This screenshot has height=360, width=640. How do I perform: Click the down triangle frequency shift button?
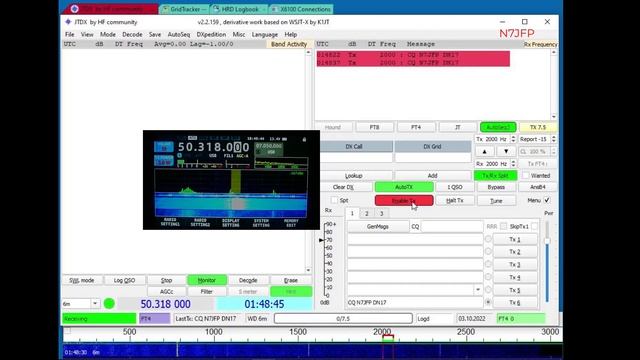point(506,151)
